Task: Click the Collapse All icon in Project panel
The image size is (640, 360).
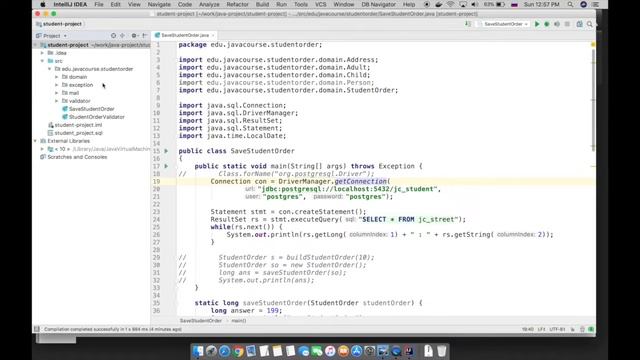Action: pos(122,36)
